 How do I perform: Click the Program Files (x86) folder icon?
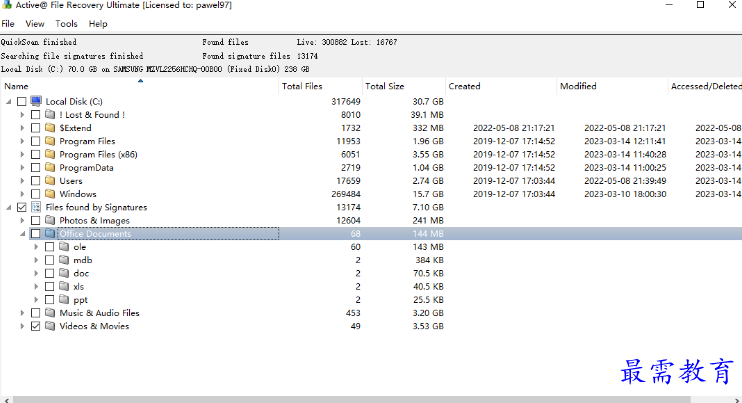50,154
